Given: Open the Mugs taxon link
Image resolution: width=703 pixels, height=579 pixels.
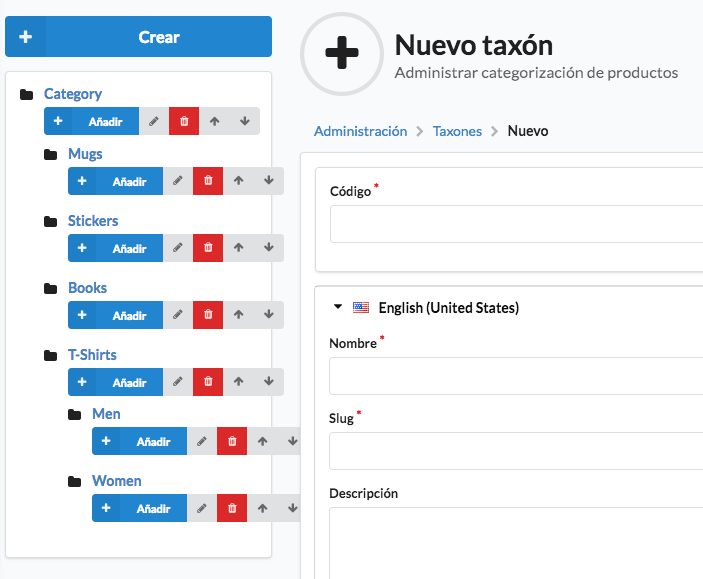Looking at the screenshot, I should coord(85,154).
